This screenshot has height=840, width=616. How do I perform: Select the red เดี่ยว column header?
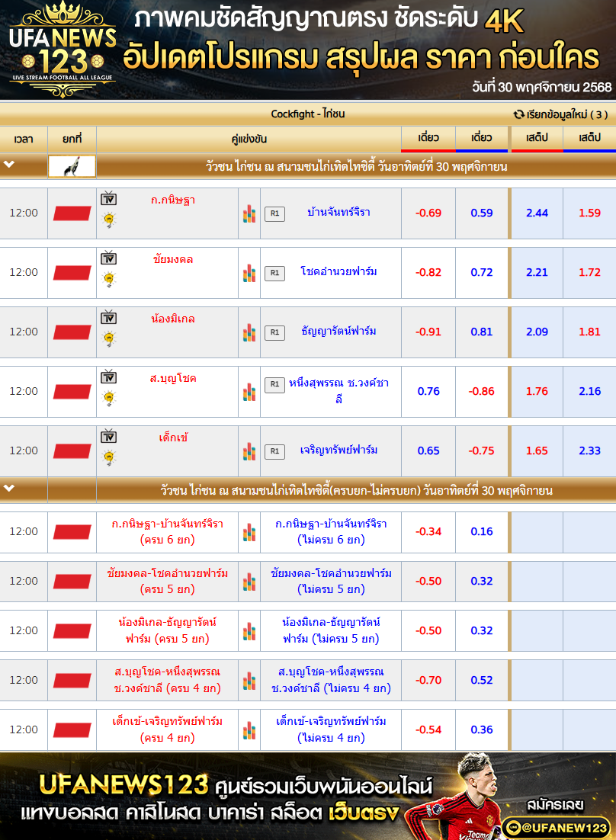click(x=428, y=139)
